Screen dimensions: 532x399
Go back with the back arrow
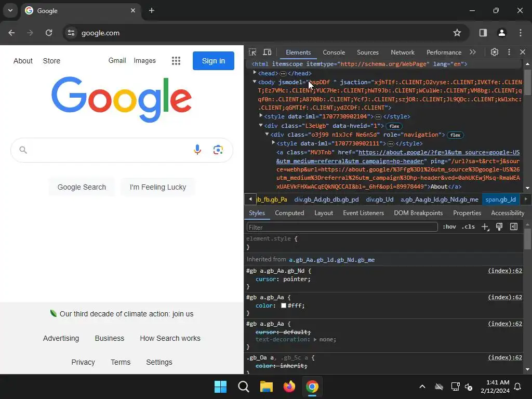11,33
